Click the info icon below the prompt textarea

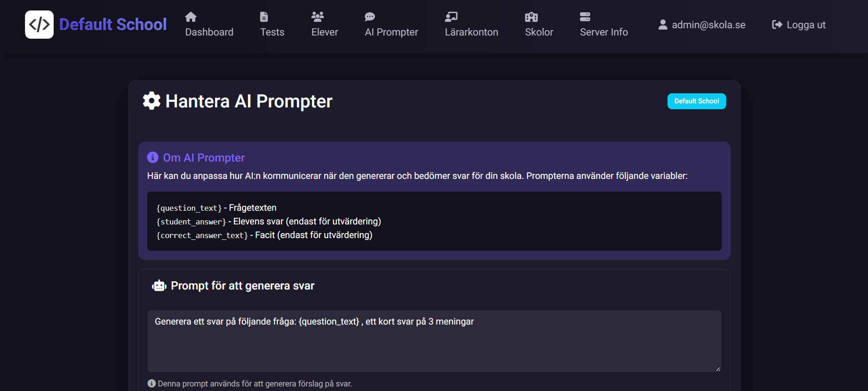tap(151, 383)
